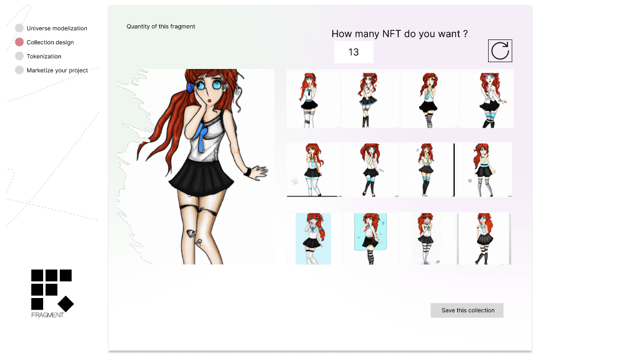Open the Marketize your project step label
The height and width of the screenshot is (359, 644).
click(57, 70)
